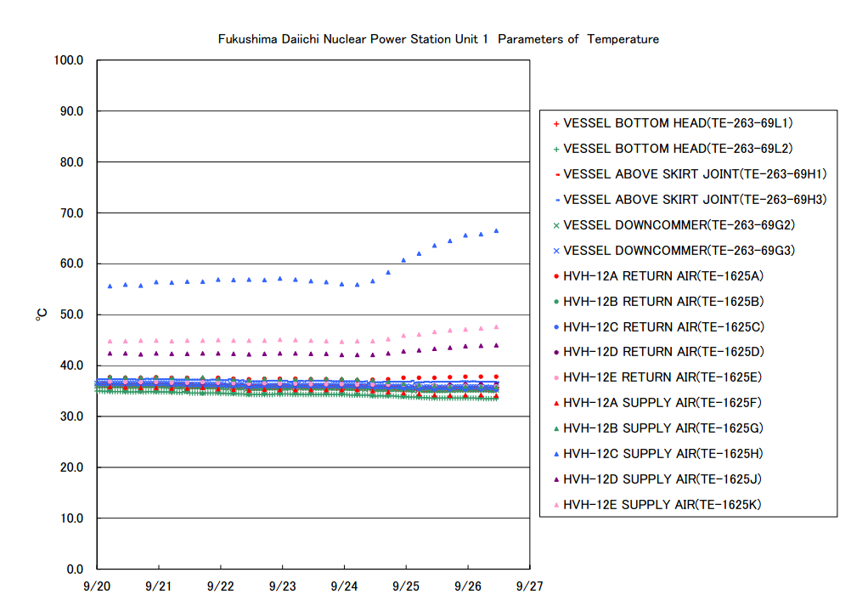Click the 9/24 date label
The height and width of the screenshot is (612, 868).
(344, 586)
